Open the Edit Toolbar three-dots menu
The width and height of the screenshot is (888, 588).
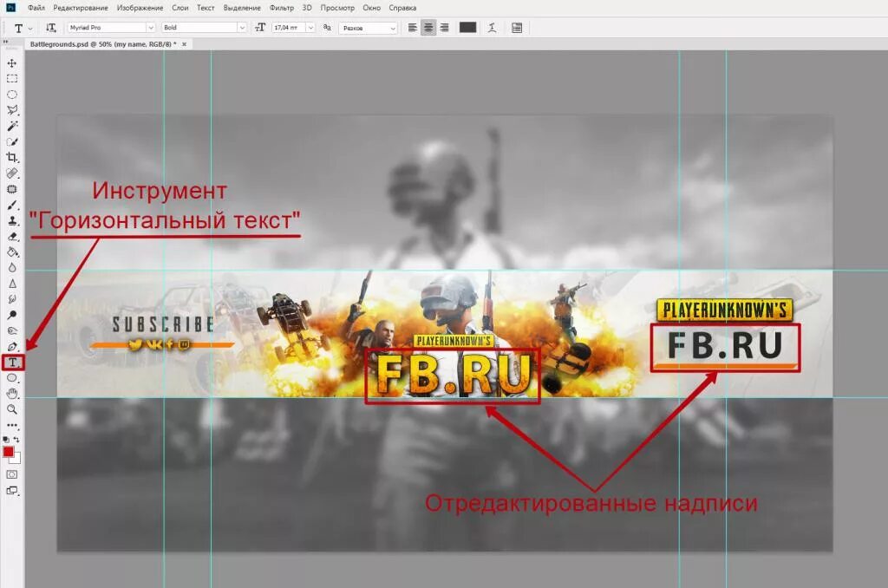[12, 425]
